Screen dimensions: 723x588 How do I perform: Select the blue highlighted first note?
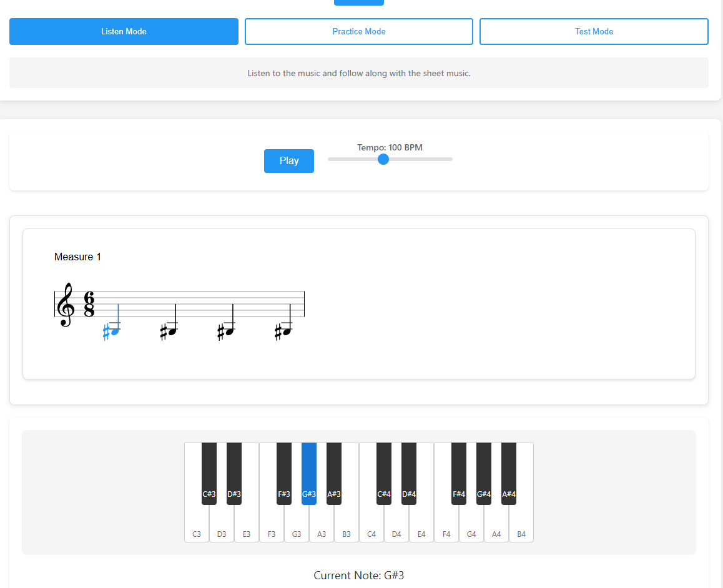pyautogui.click(x=115, y=331)
